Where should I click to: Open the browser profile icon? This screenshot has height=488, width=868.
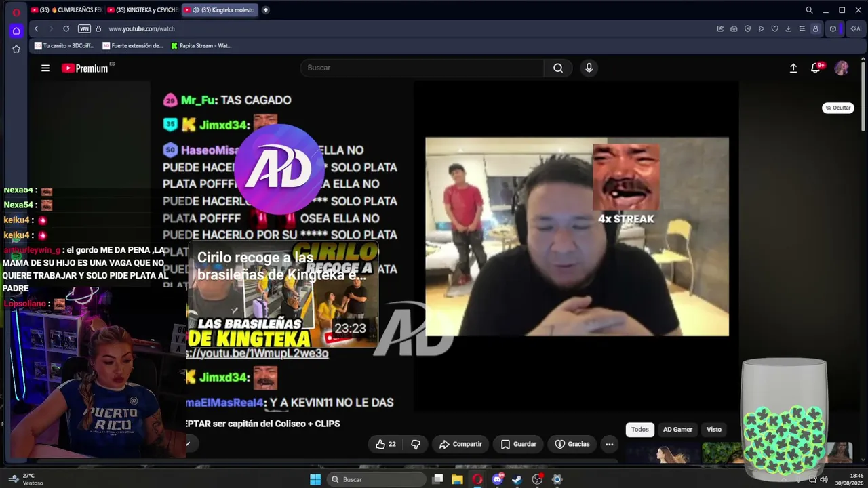(815, 28)
